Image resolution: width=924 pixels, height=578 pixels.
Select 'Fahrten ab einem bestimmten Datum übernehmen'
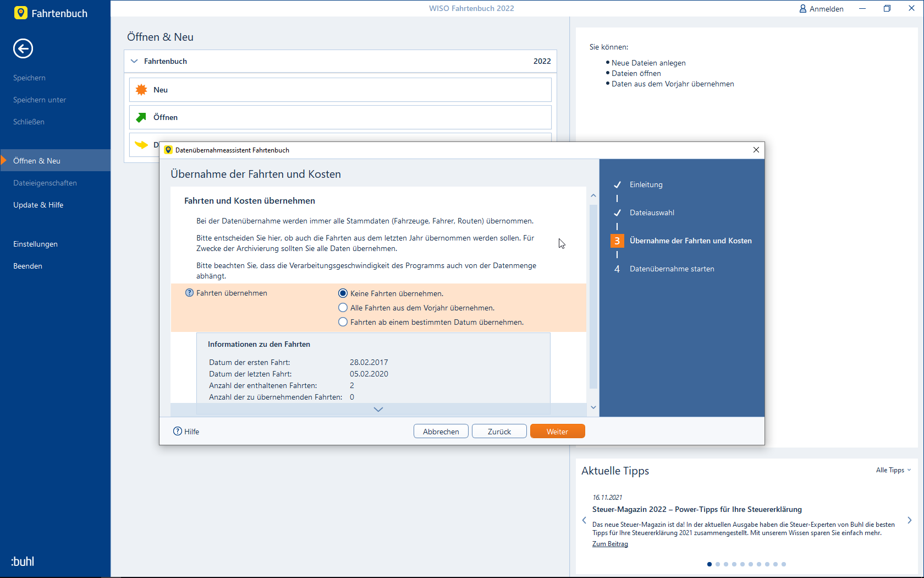pos(343,322)
